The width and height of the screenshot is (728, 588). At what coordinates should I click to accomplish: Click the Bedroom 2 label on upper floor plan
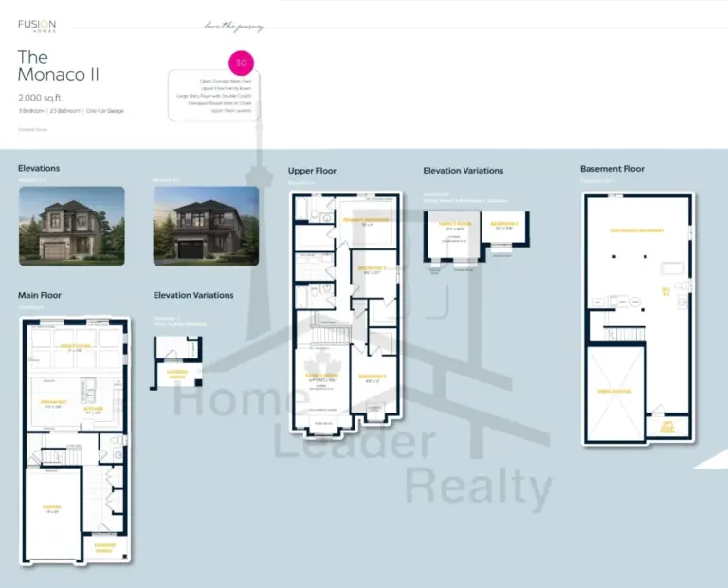click(373, 268)
